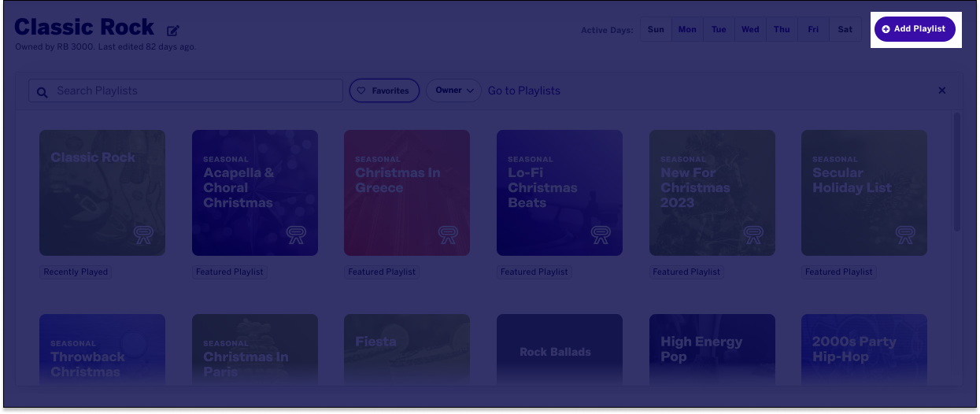This screenshot has width=980, height=414.
Task: Follow the Go to Playlists link
Action: click(x=524, y=91)
